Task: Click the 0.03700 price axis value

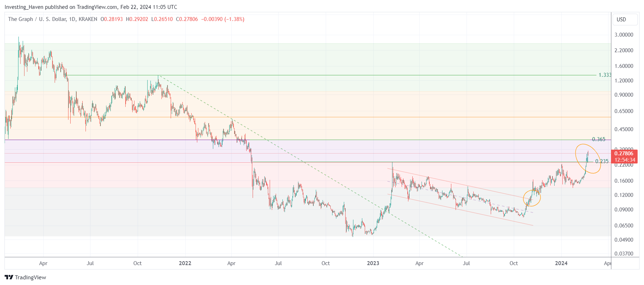Action: coord(624,254)
